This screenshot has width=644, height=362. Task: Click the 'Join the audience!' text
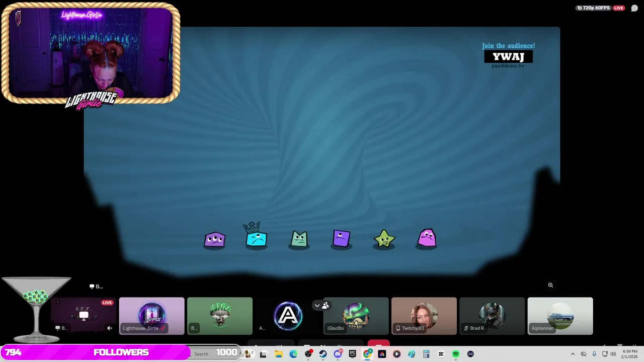point(508,46)
